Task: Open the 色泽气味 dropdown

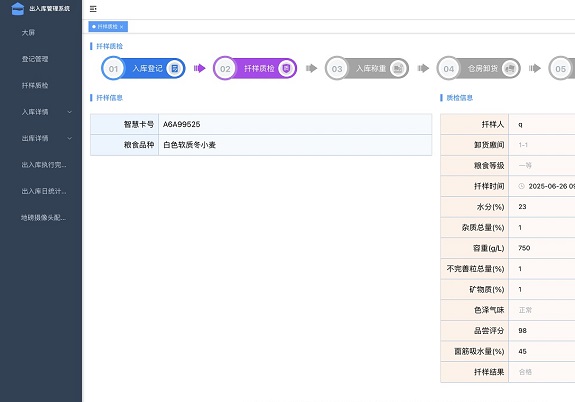Action: pyautogui.click(x=542, y=310)
